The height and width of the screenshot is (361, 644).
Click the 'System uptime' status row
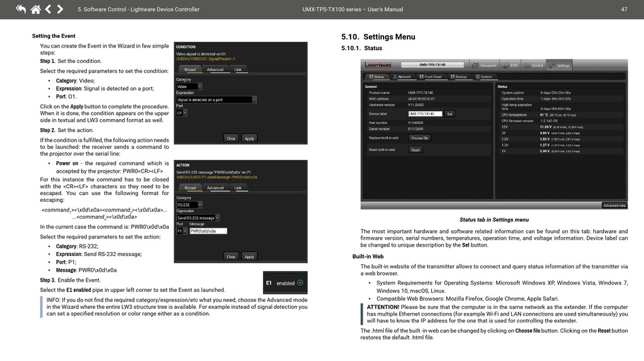561,93
